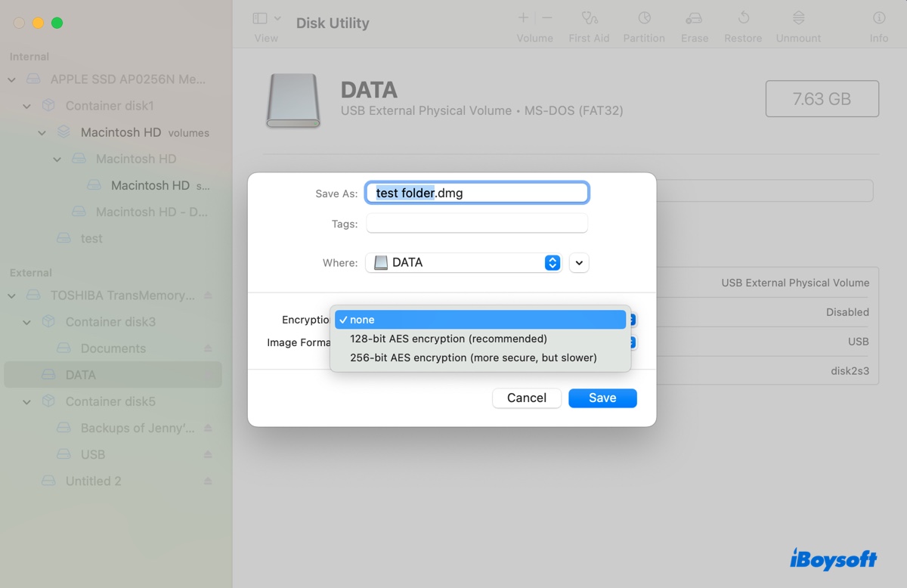Viewport: 907px width, 588px height.
Task: Click the add Volume plus icon
Action: click(522, 17)
